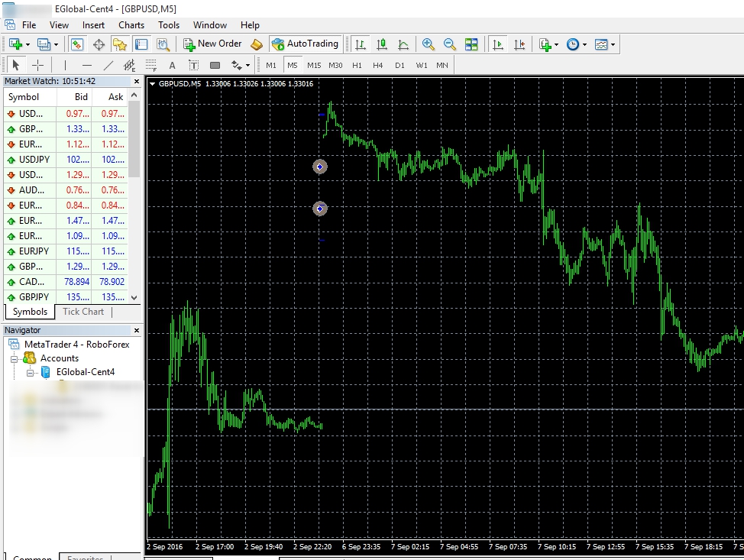The width and height of the screenshot is (744, 560).
Task: Switch chart to Bar Chart style
Action: pos(360,44)
